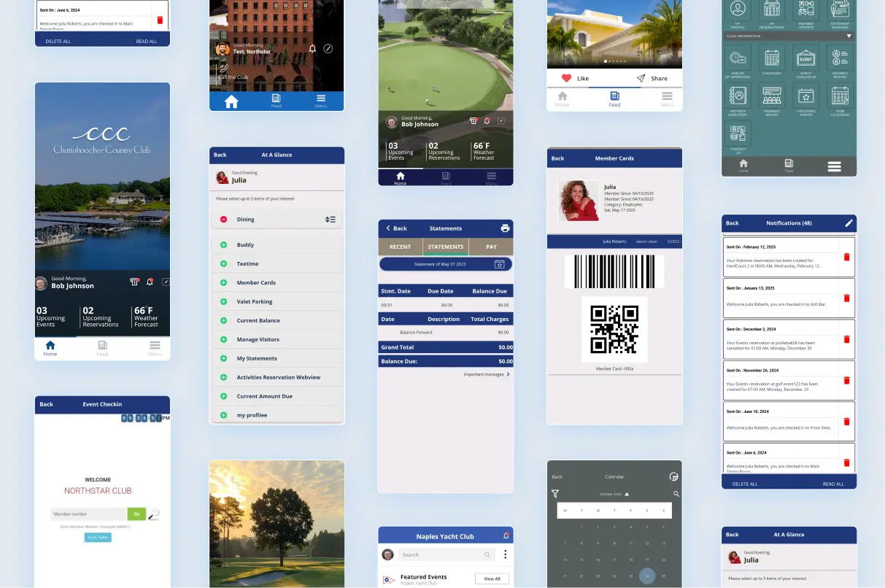Switch to the PAY tab
This screenshot has width=885, height=588.
pos(490,247)
